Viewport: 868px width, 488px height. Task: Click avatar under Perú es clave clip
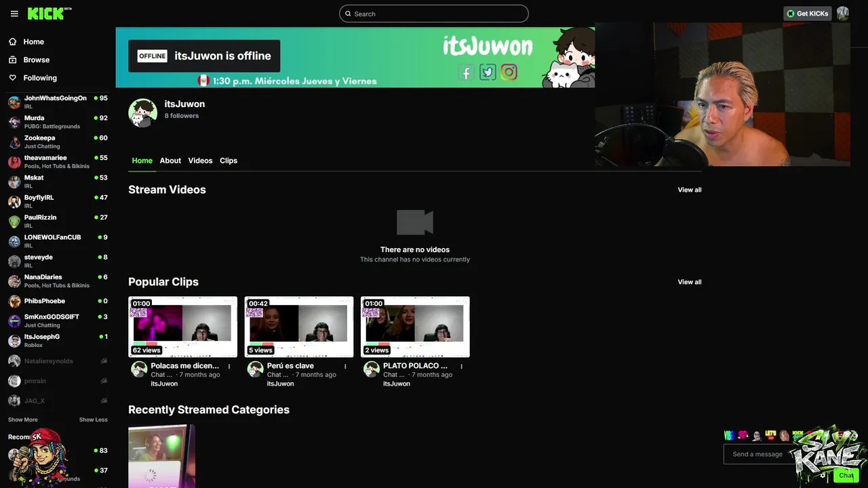point(255,369)
